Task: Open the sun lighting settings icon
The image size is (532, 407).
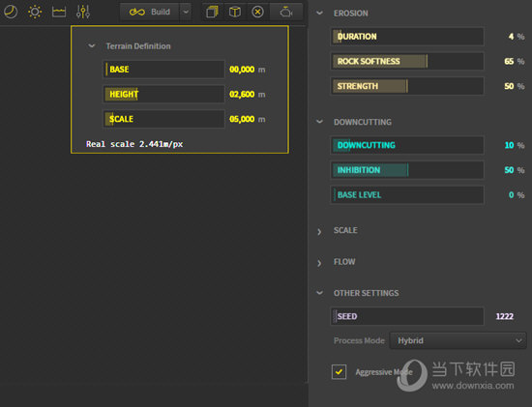Action: (x=35, y=12)
